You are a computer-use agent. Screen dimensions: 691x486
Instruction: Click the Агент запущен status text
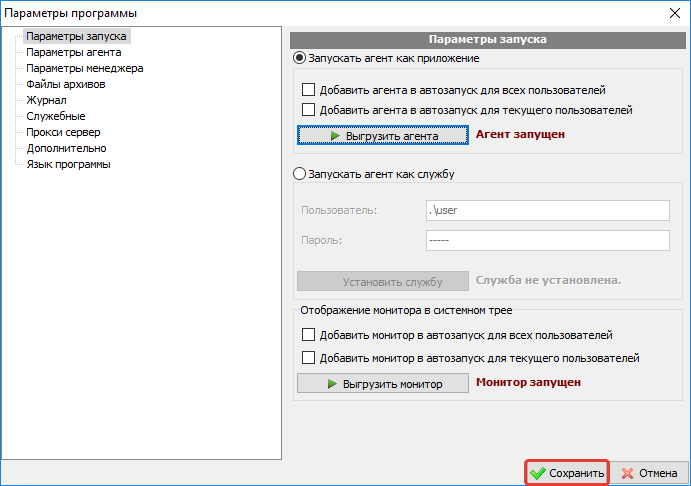pyautogui.click(x=520, y=134)
